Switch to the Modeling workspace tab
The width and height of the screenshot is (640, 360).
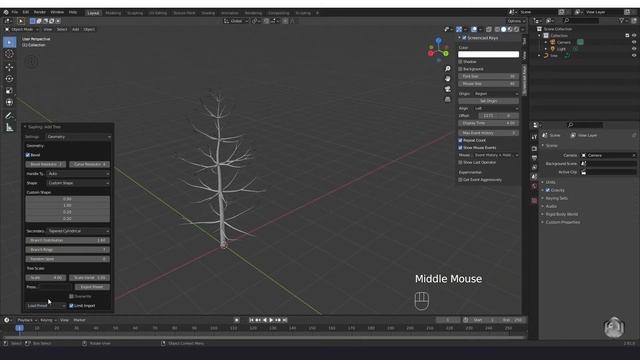click(x=113, y=13)
